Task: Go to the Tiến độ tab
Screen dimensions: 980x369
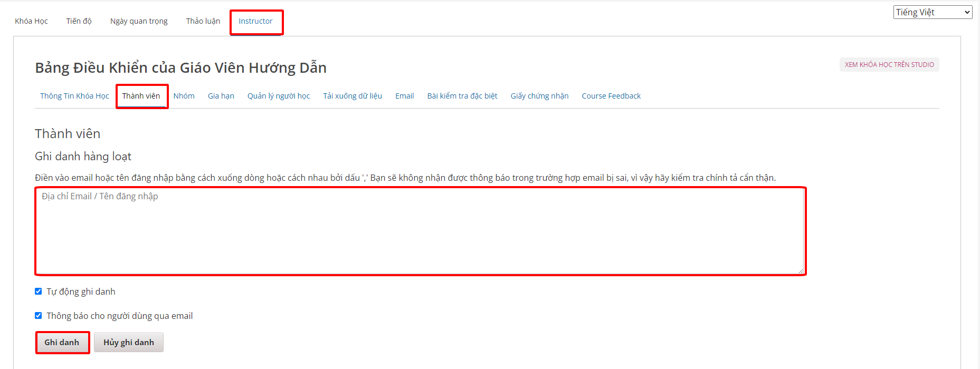Action: (79, 21)
